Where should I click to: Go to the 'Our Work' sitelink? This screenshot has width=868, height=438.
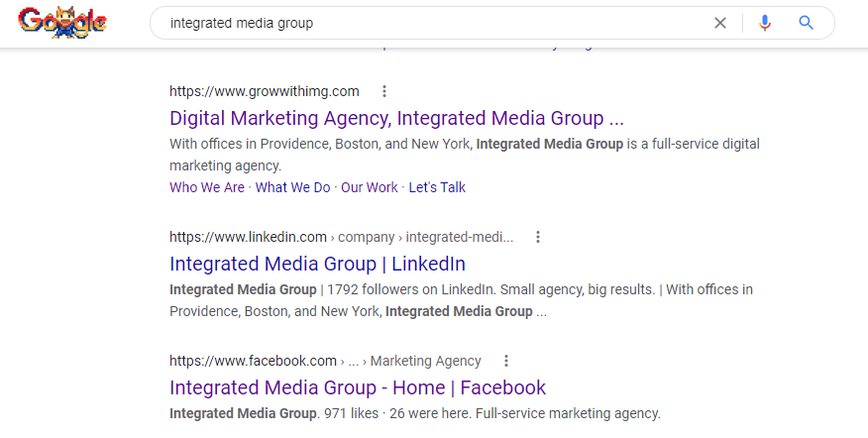tap(370, 187)
